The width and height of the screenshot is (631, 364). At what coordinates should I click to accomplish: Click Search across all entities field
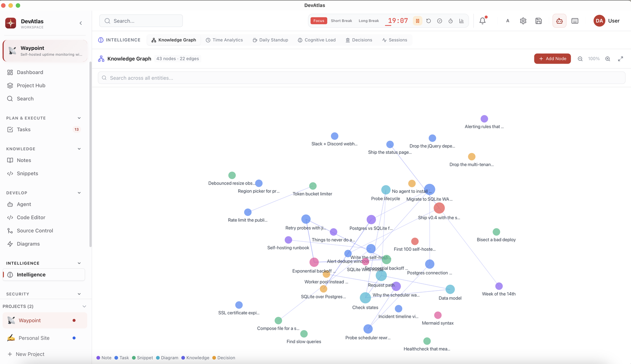coord(361,78)
